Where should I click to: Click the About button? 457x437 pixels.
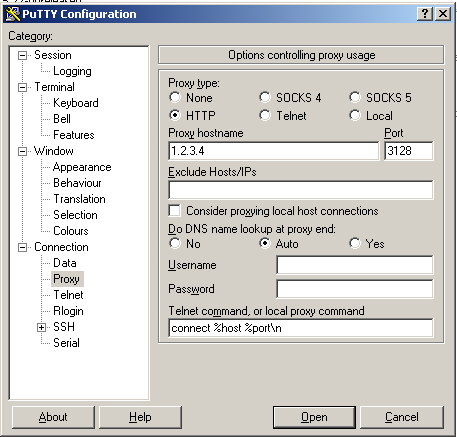[x=53, y=417]
